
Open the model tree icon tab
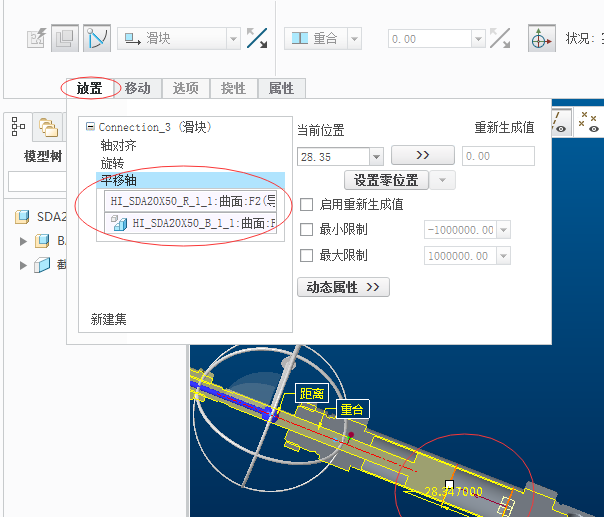click(18, 126)
